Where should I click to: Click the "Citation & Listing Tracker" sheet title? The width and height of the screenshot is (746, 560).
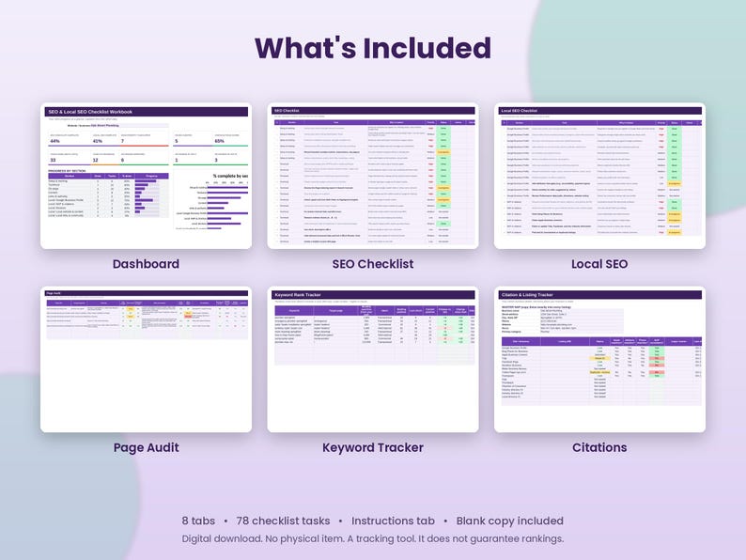click(x=527, y=295)
